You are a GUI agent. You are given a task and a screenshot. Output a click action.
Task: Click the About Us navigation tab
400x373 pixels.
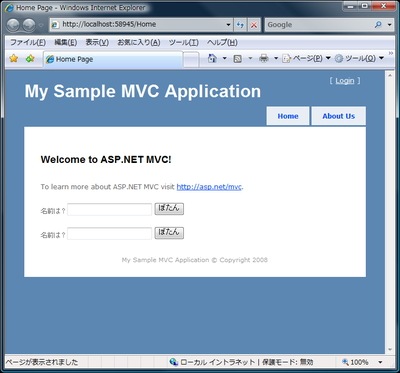[338, 116]
